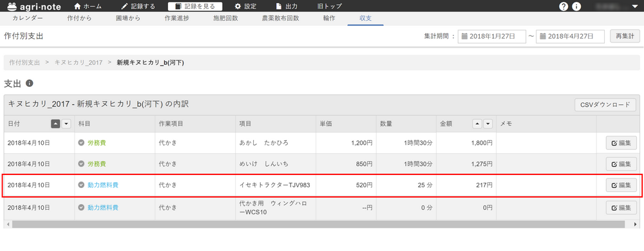Sort 金額 column ascending
This screenshot has width=644, height=251.
coord(477,124)
